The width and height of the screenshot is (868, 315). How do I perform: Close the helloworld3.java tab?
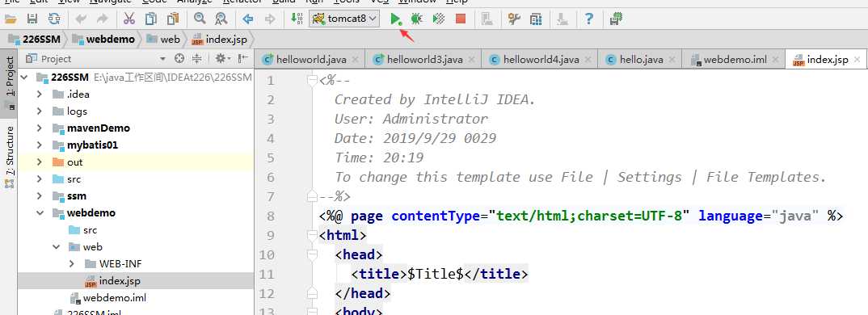click(x=471, y=60)
